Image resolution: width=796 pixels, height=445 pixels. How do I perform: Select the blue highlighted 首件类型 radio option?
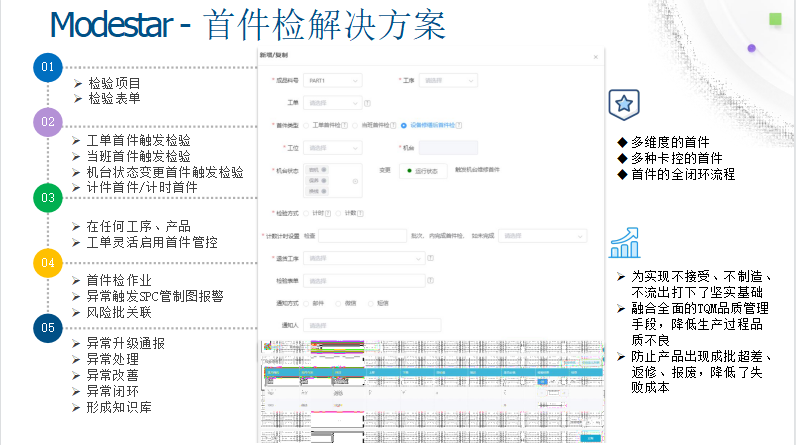coord(404,125)
